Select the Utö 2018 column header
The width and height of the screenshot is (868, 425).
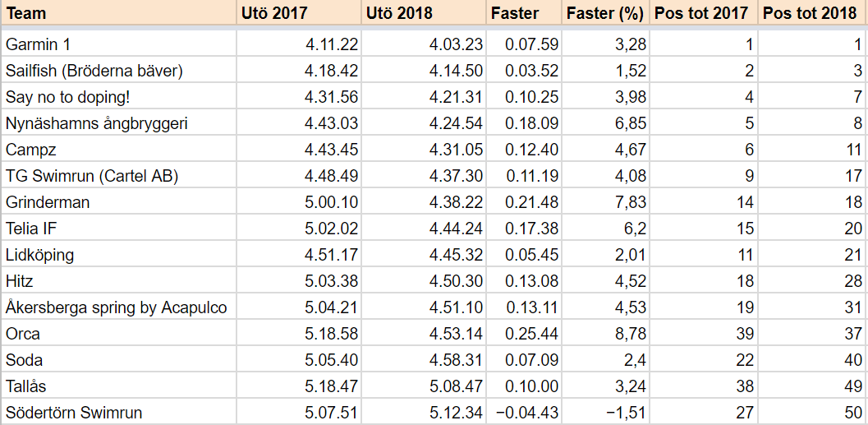424,13
